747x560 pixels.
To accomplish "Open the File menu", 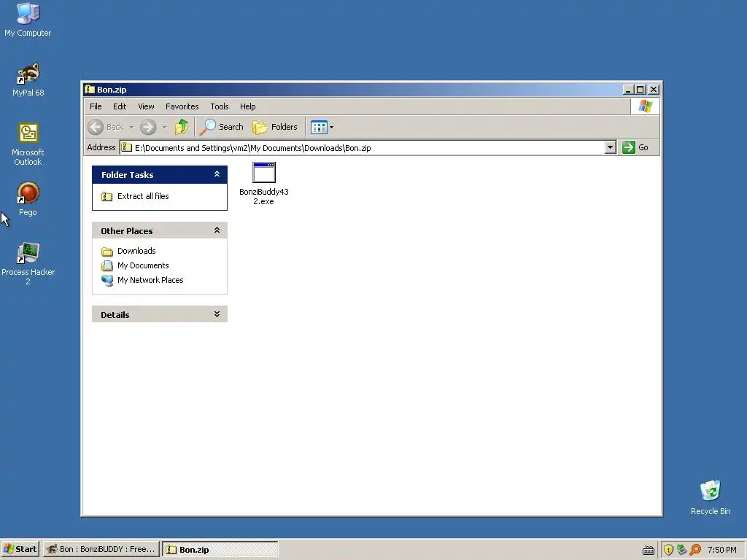I will point(96,106).
